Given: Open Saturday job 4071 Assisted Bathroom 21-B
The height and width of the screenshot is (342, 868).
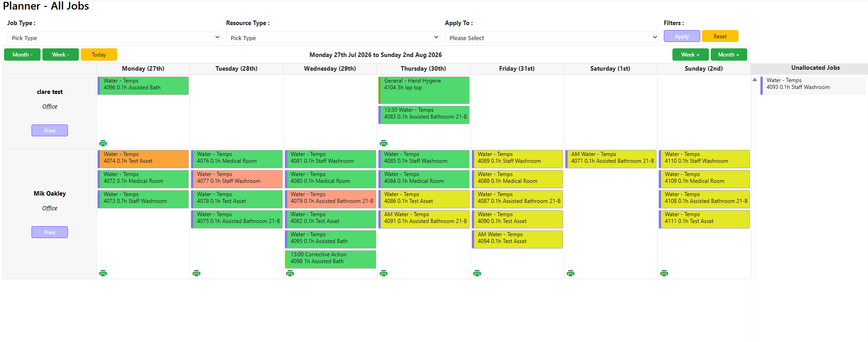Looking at the screenshot, I should 610,159.
